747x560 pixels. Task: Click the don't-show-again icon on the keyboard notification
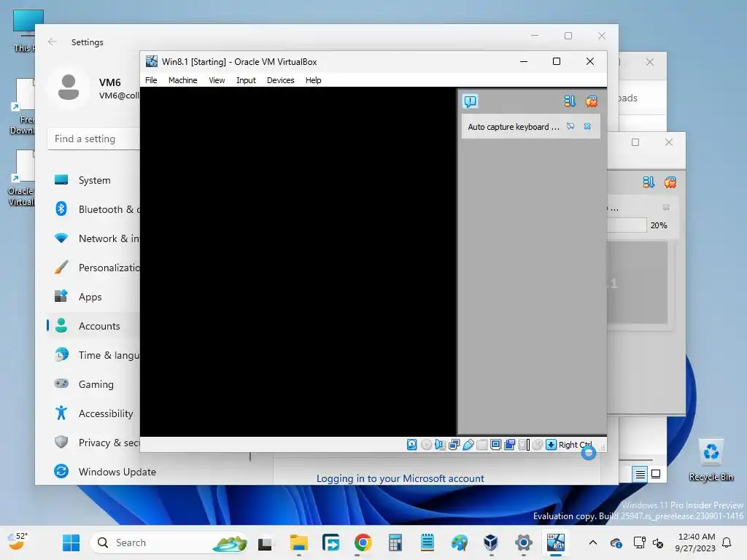point(570,126)
